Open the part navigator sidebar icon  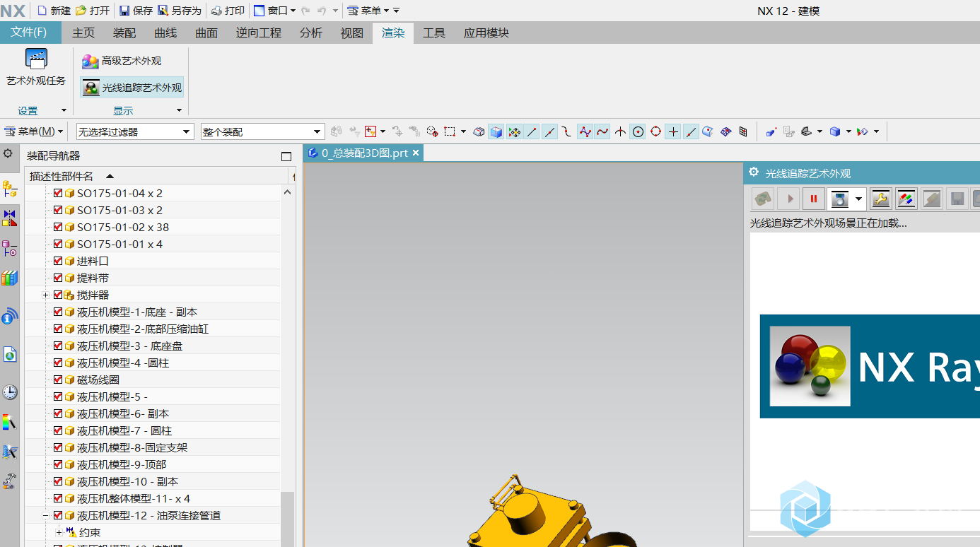point(10,248)
